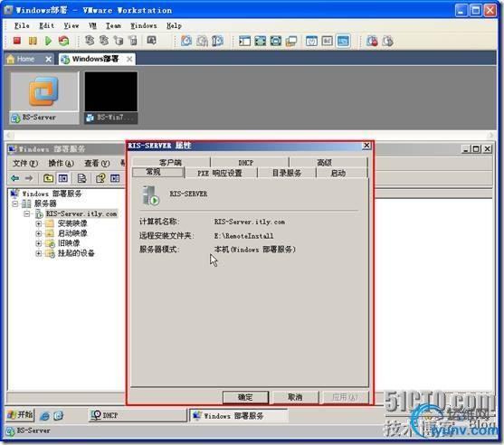Close the Windows部署 VMware tab

(129, 59)
